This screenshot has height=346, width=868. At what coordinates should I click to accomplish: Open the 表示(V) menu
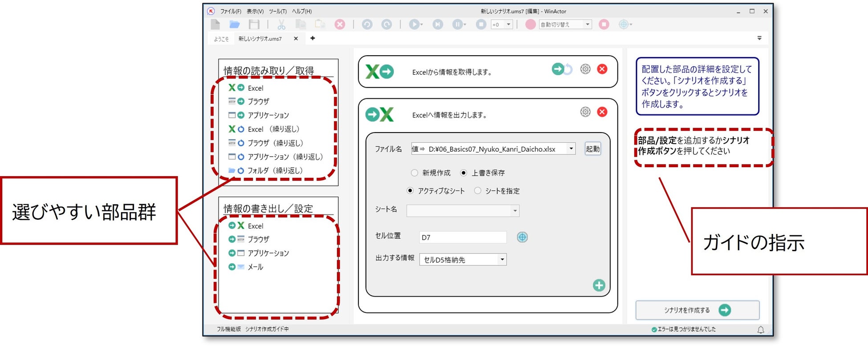(x=255, y=12)
